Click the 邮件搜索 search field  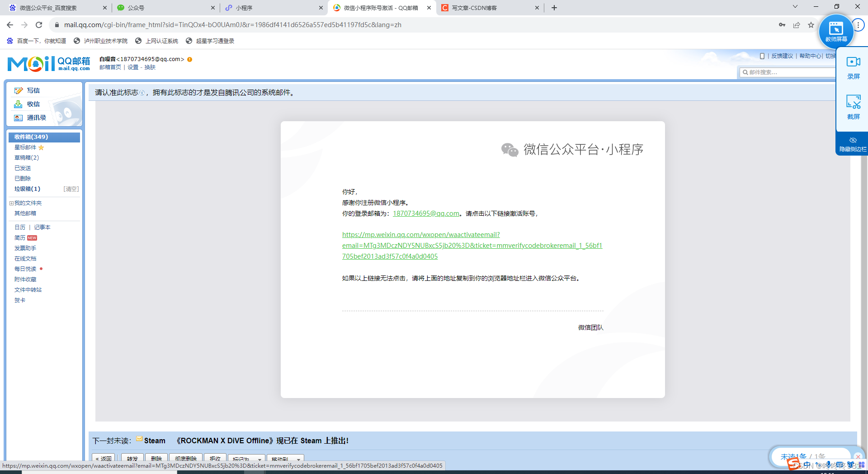point(789,72)
